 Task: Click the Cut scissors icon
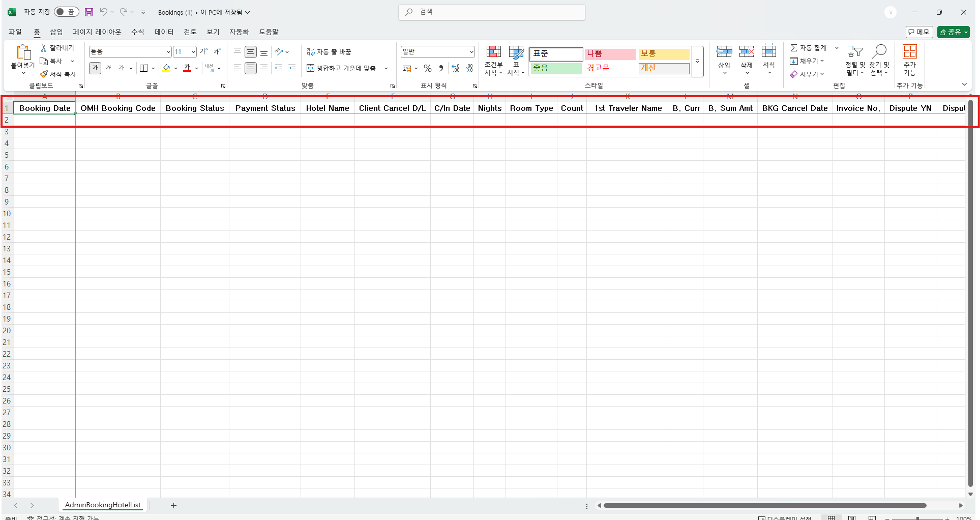pos(44,48)
